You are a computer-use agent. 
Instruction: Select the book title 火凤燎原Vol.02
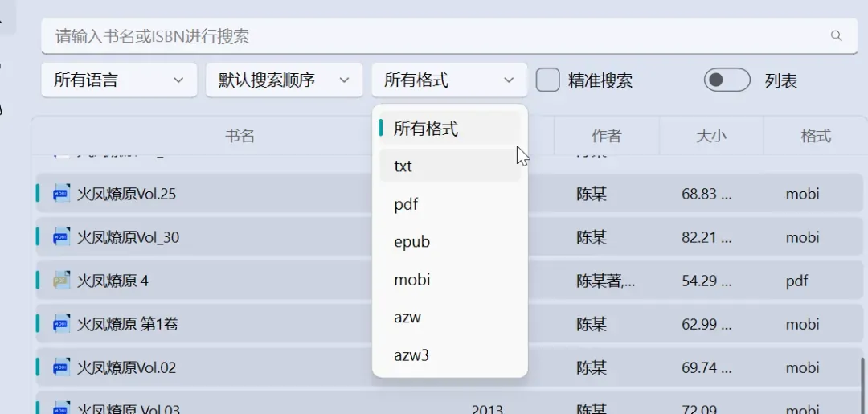pos(126,367)
